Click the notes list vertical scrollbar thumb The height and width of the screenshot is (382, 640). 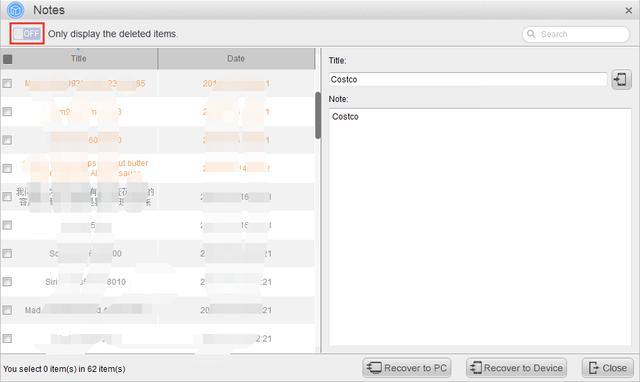pyautogui.click(x=318, y=115)
